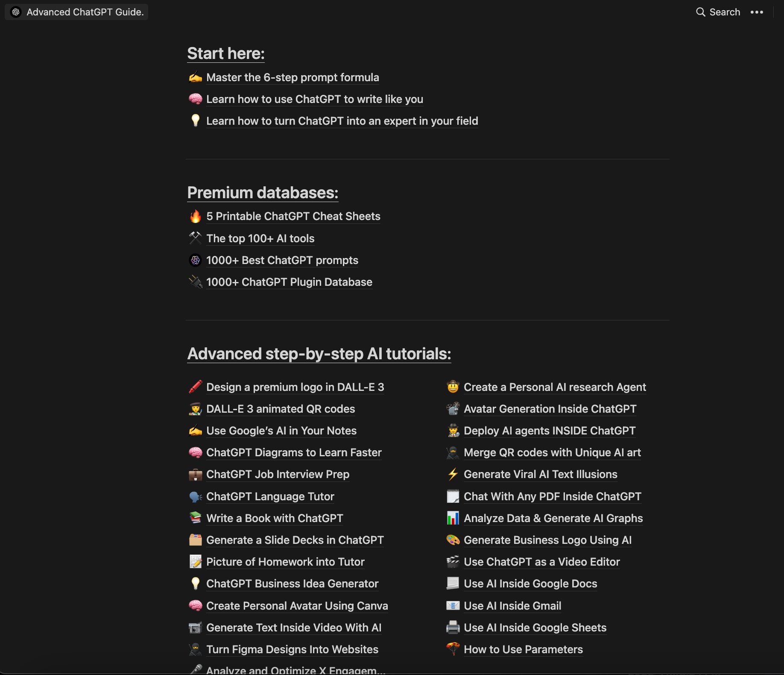Open Use Google's AI in Your Notes
Screen dimensions: 784x675
[281, 431]
